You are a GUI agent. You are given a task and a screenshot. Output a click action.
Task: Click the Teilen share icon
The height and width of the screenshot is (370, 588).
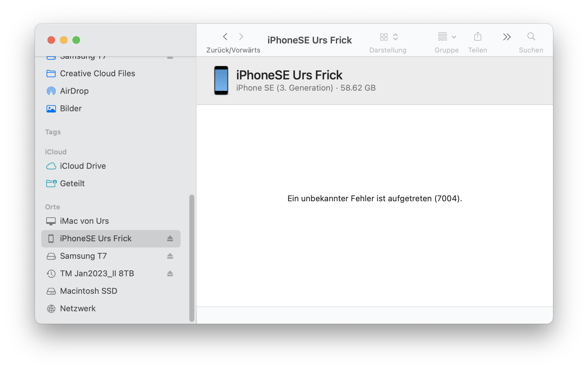(x=478, y=37)
